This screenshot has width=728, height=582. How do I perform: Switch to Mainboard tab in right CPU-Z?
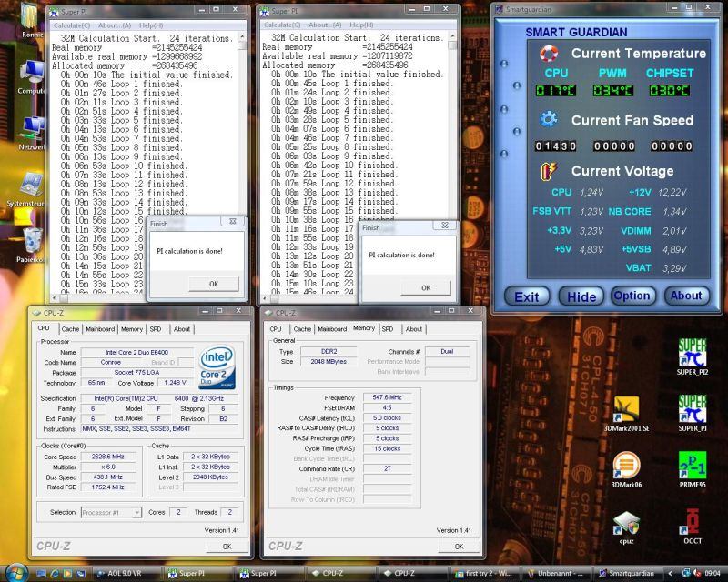[332, 329]
